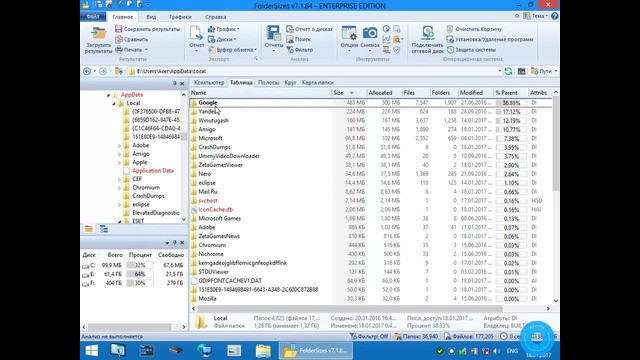
Task: Click the path address field E:\Users\Acer\AppData\Local
Action: pyautogui.click(x=314, y=71)
